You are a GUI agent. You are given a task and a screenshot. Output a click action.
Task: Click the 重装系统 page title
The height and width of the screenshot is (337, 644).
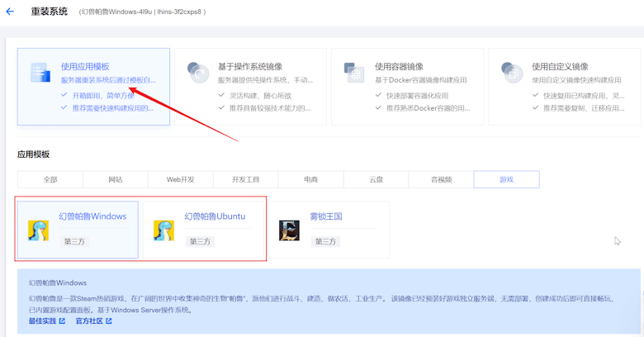tap(50, 12)
